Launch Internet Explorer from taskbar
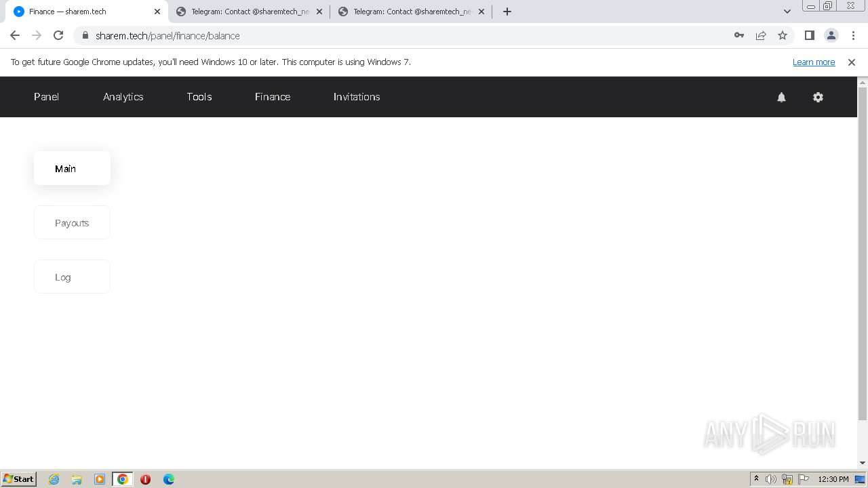 point(54,479)
